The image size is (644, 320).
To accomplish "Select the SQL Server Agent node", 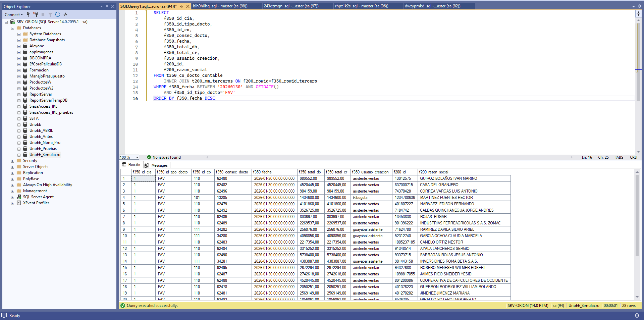I will 38,197.
